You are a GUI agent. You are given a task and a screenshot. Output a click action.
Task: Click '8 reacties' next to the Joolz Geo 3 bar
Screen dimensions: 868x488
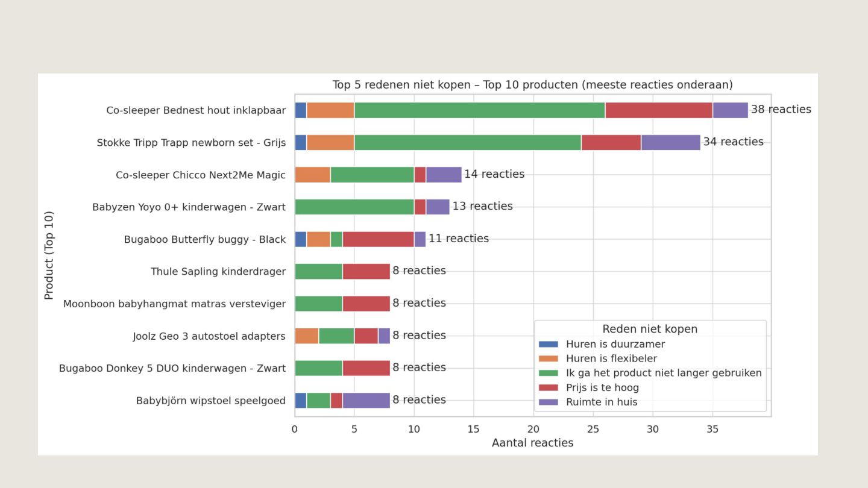[419, 336]
